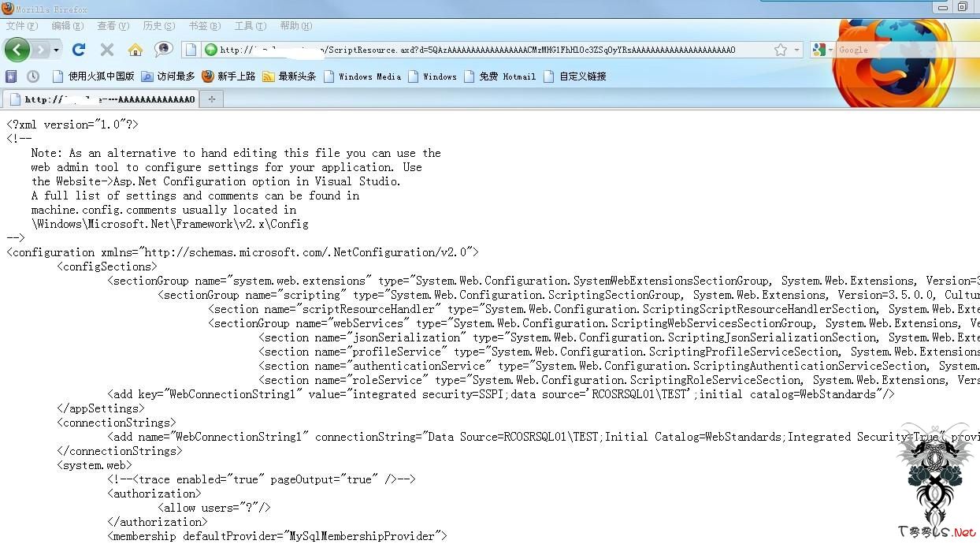Open the 编辑 (Edit) menu

67,26
